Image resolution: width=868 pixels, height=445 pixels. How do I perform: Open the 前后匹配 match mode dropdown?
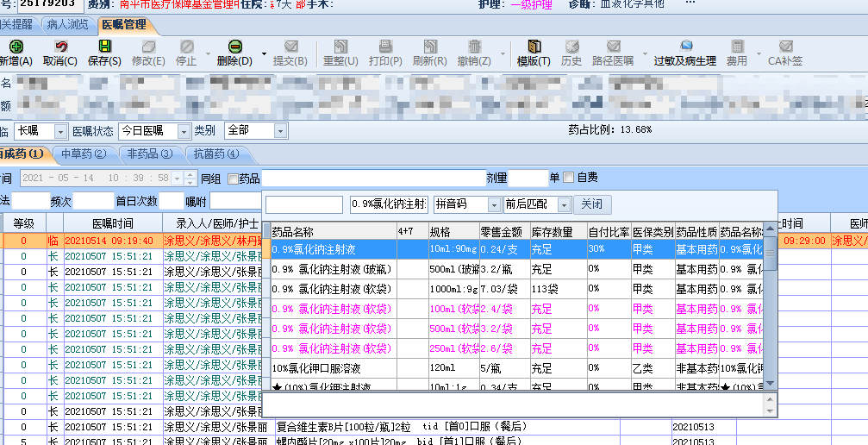pos(564,205)
